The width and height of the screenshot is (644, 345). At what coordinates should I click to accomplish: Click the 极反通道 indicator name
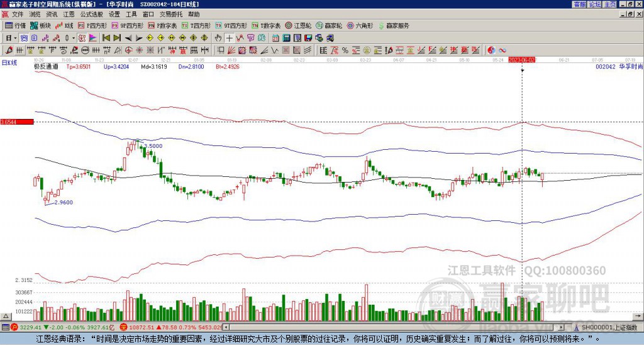click(46, 66)
